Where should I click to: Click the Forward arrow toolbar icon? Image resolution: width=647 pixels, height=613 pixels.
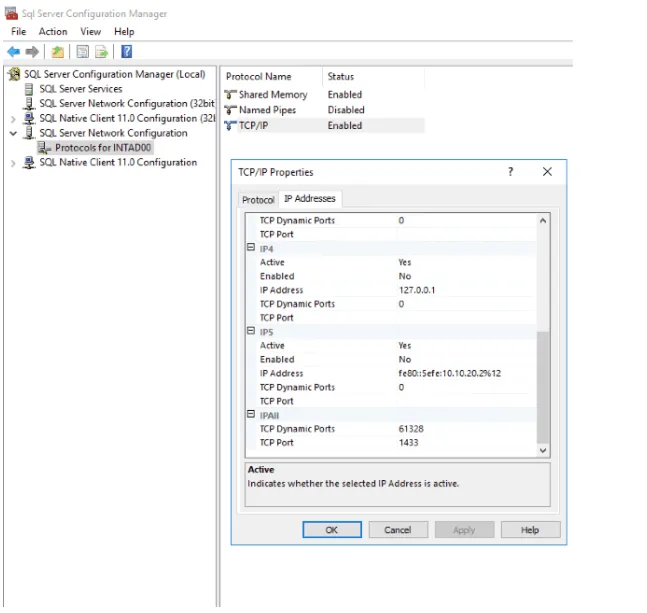pos(32,52)
